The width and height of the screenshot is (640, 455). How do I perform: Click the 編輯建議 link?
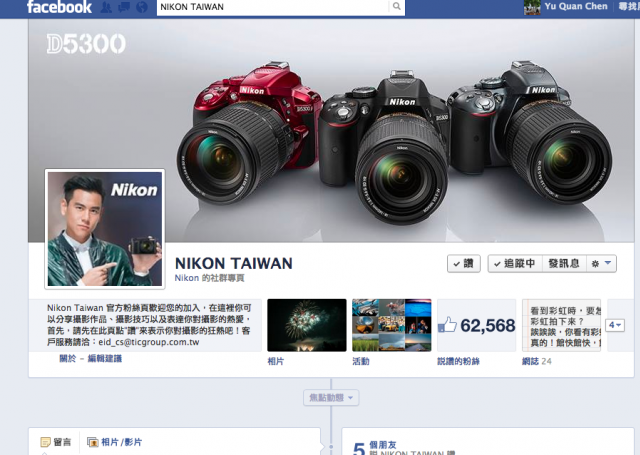click(105, 359)
